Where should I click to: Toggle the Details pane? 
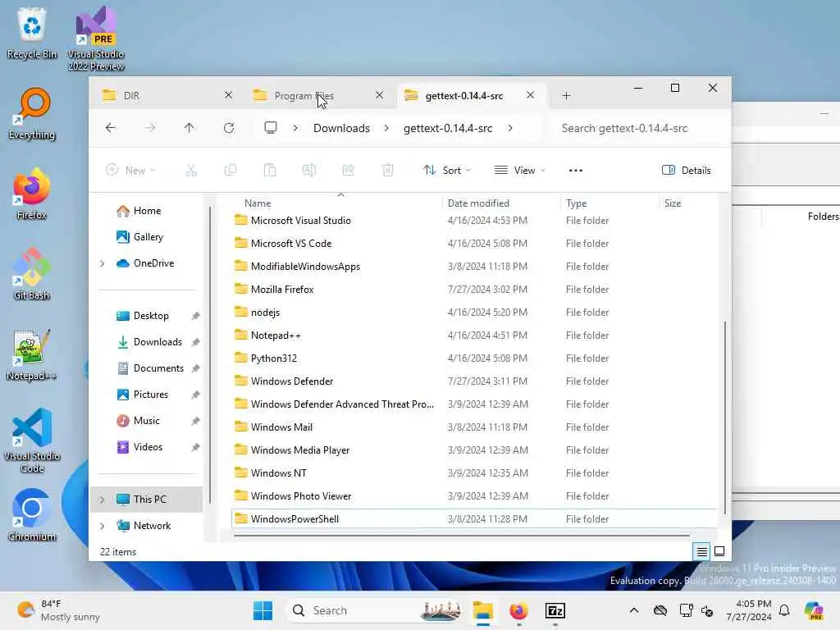[x=687, y=171]
